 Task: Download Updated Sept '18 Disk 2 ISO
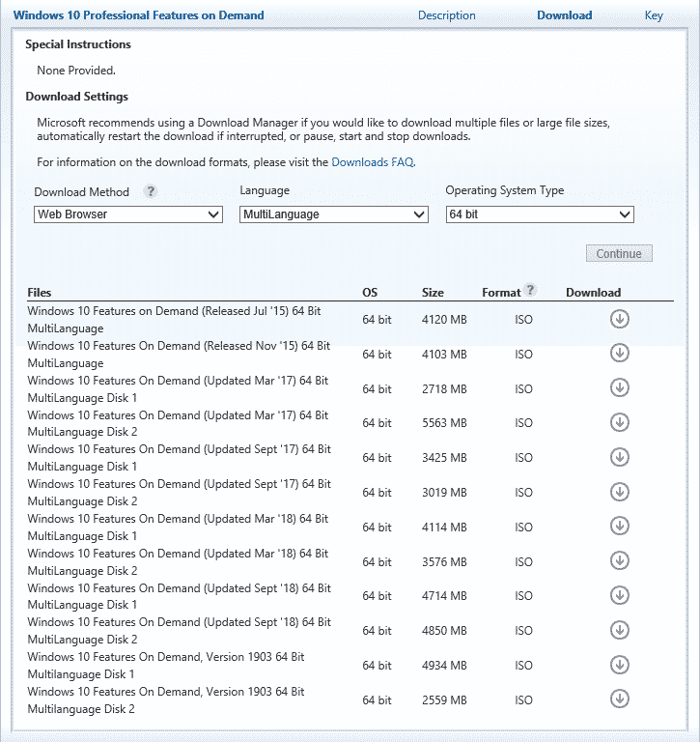pos(619,630)
